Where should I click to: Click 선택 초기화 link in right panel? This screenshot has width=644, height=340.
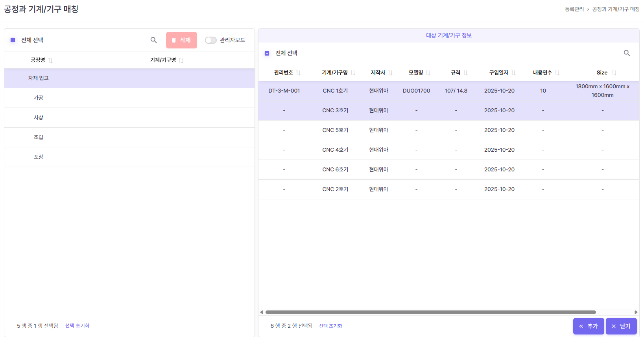pos(330,326)
